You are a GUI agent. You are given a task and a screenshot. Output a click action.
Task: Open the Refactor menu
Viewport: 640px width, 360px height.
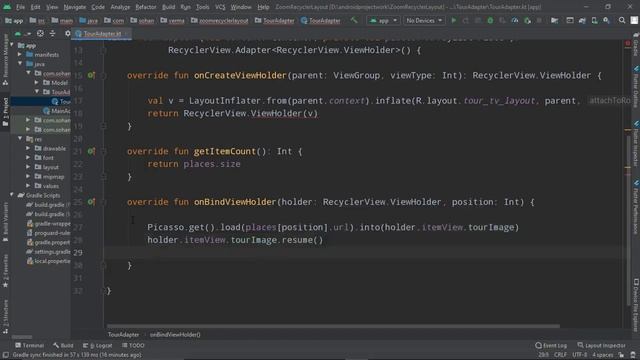146,7
